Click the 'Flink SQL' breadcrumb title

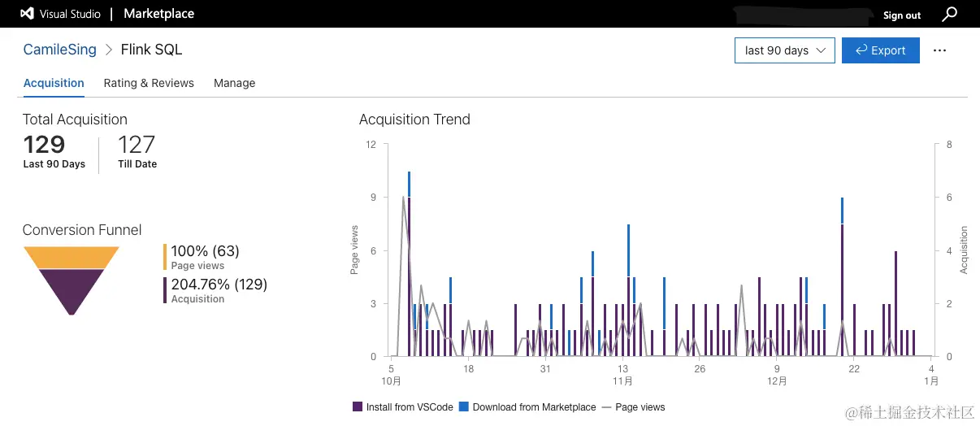click(x=151, y=50)
